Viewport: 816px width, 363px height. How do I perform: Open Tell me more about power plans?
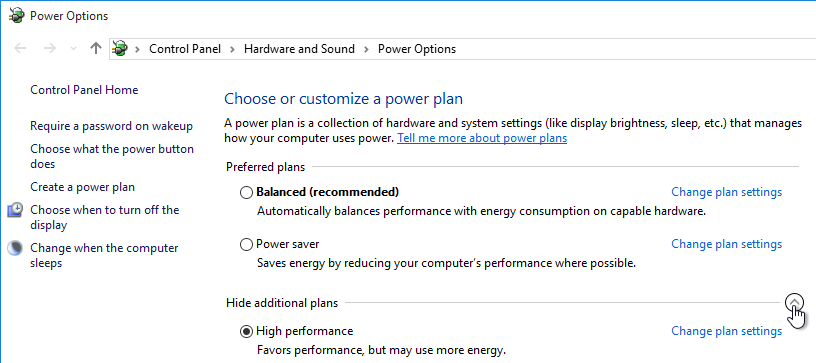[x=482, y=138]
